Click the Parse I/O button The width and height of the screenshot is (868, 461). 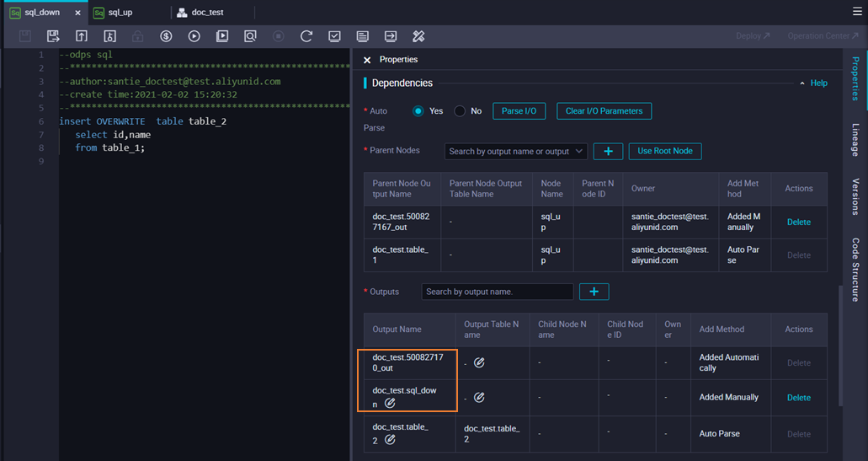519,110
